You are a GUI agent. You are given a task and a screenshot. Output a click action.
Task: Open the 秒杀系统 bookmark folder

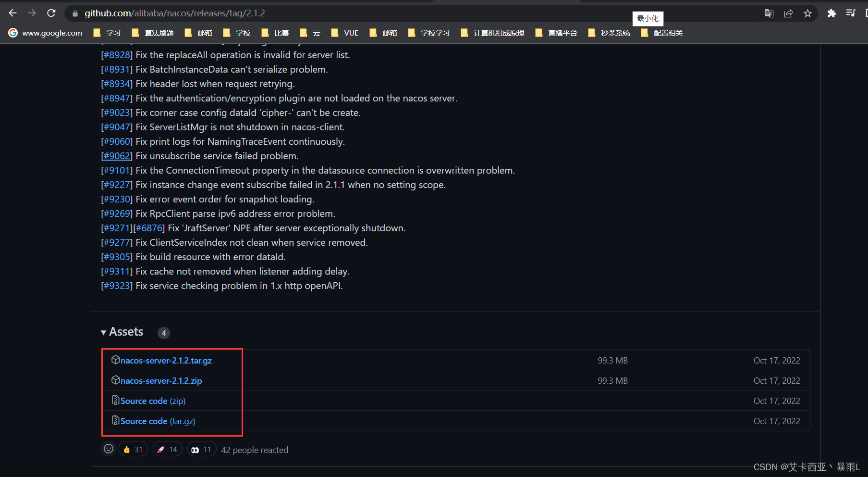tap(609, 33)
